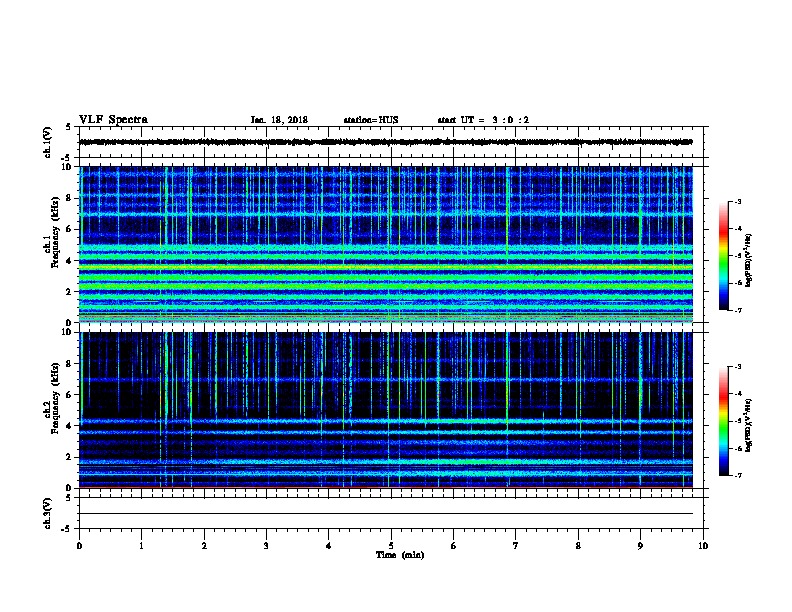Select the date "Jan. 18, 2018"

pos(279,120)
